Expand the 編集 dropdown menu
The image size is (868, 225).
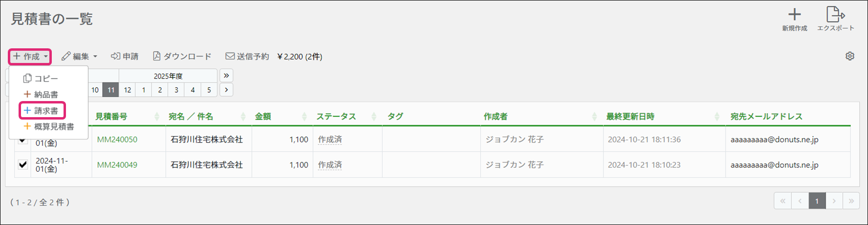[x=79, y=57]
